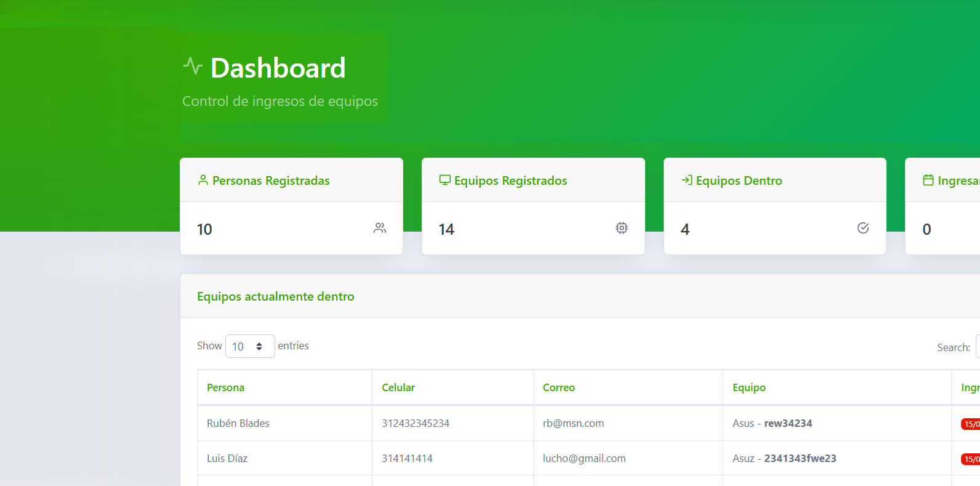Viewport: 980px width, 486px height.
Task: Click the lucho@gmail.com email cell
Action: tap(584, 458)
